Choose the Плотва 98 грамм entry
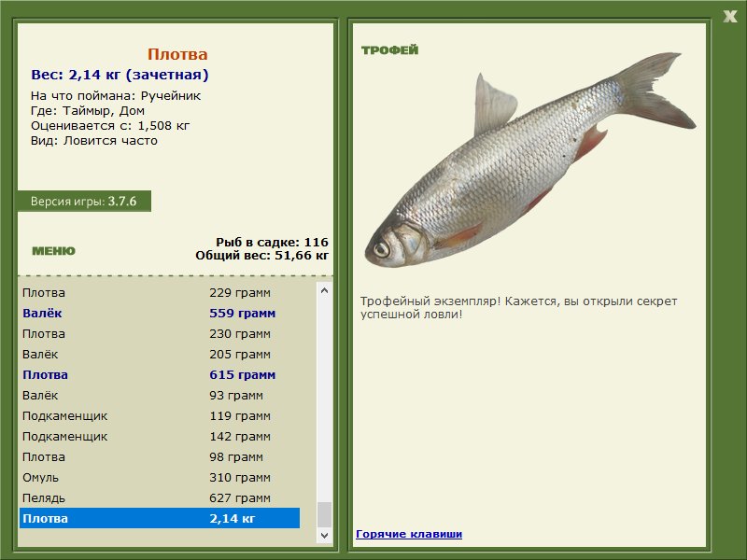Viewport: 747px width, 560px height. click(x=160, y=456)
